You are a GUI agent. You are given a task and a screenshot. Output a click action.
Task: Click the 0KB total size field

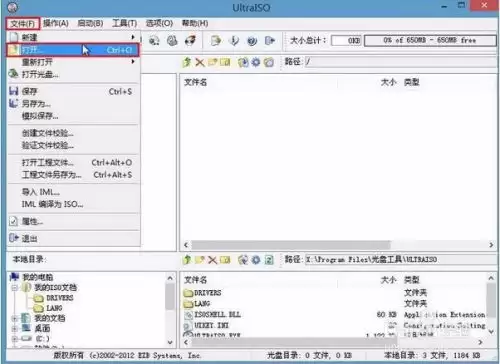click(346, 41)
